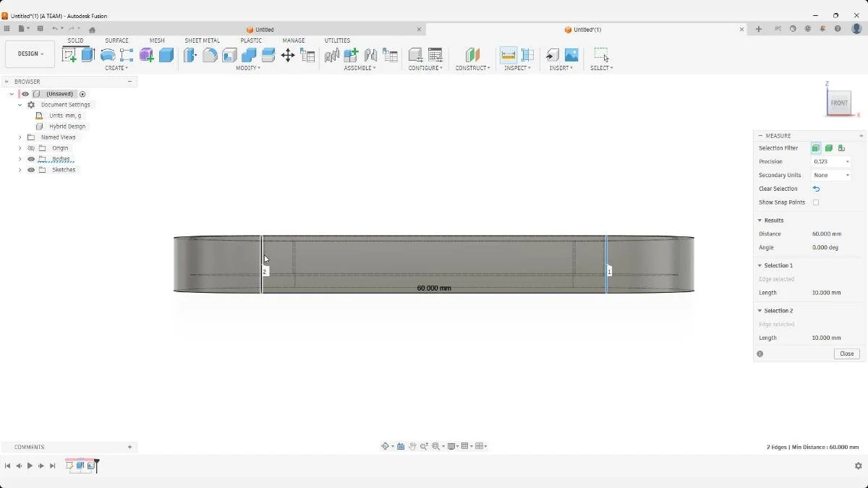Click the play button in the timeline controls
The height and width of the screenshot is (488, 868).
(30, 466)
